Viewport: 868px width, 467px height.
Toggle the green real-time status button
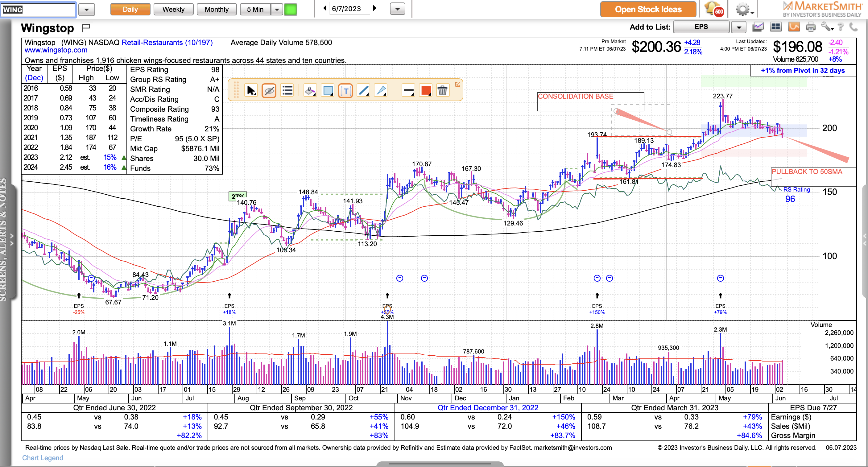pyautogui.click(x=290, y=9)
